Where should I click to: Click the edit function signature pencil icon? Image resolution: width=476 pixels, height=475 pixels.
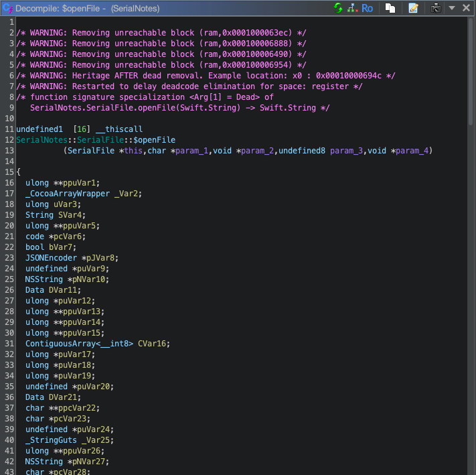(413, 8)
